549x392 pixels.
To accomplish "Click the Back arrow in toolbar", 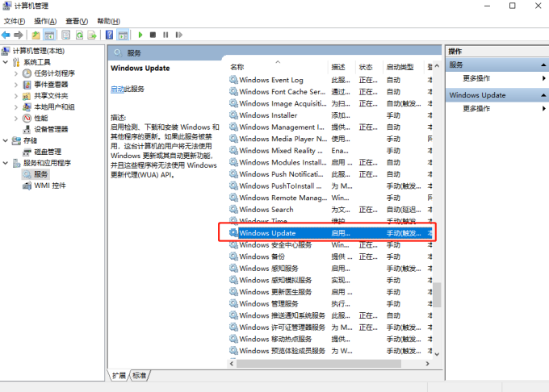I will [6, 35].
